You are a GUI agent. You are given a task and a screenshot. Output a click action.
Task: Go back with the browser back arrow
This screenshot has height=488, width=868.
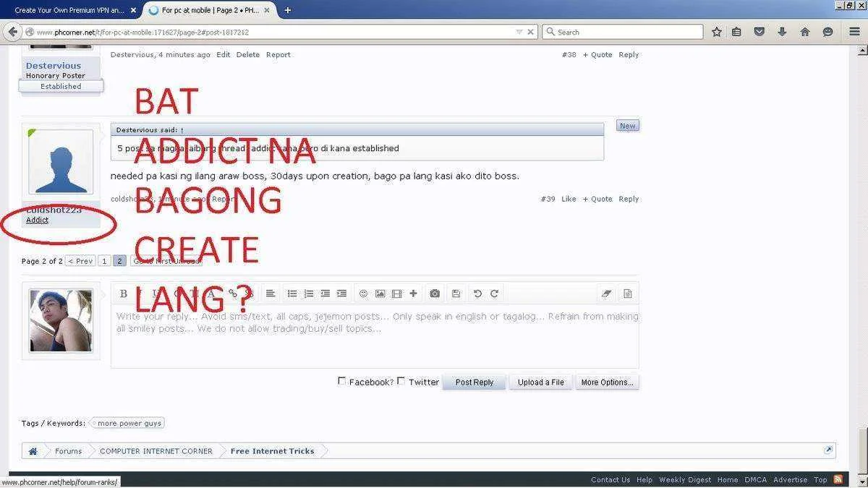click(x=13, y=32)
